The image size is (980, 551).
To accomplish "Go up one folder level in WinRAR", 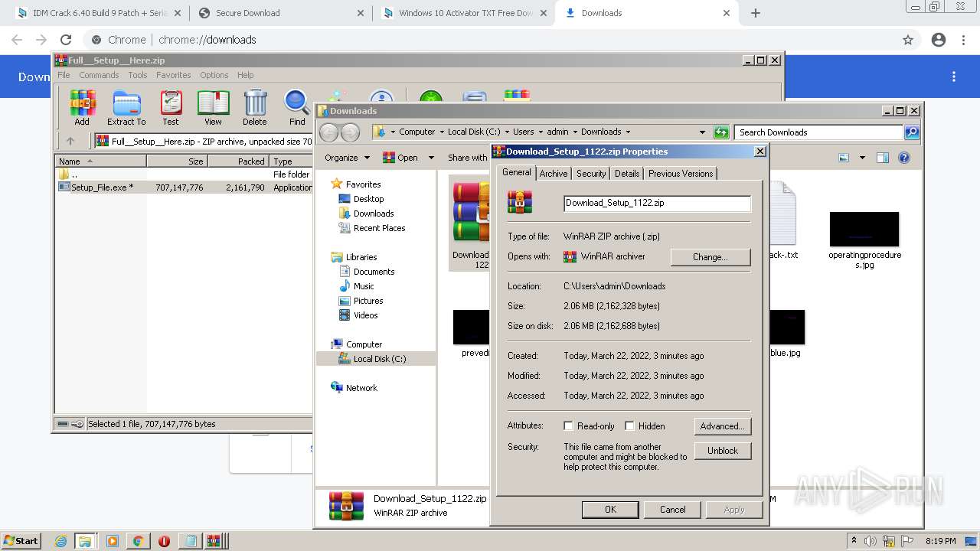I will (70, 141).
